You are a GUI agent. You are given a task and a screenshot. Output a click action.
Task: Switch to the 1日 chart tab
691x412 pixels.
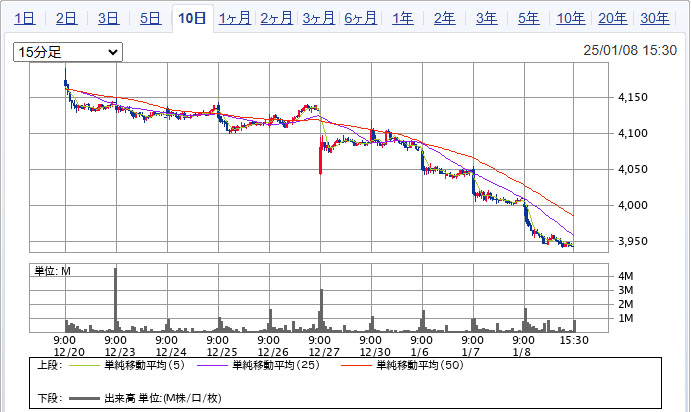[25, 18]
